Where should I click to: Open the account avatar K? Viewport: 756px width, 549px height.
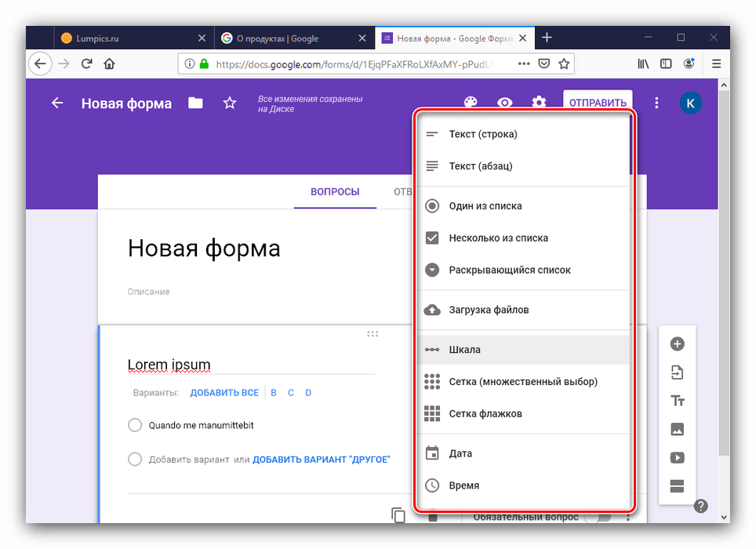690,103
